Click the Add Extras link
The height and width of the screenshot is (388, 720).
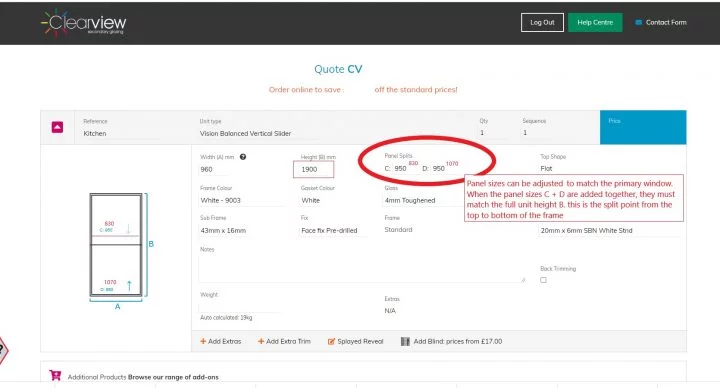click(225, 341)
